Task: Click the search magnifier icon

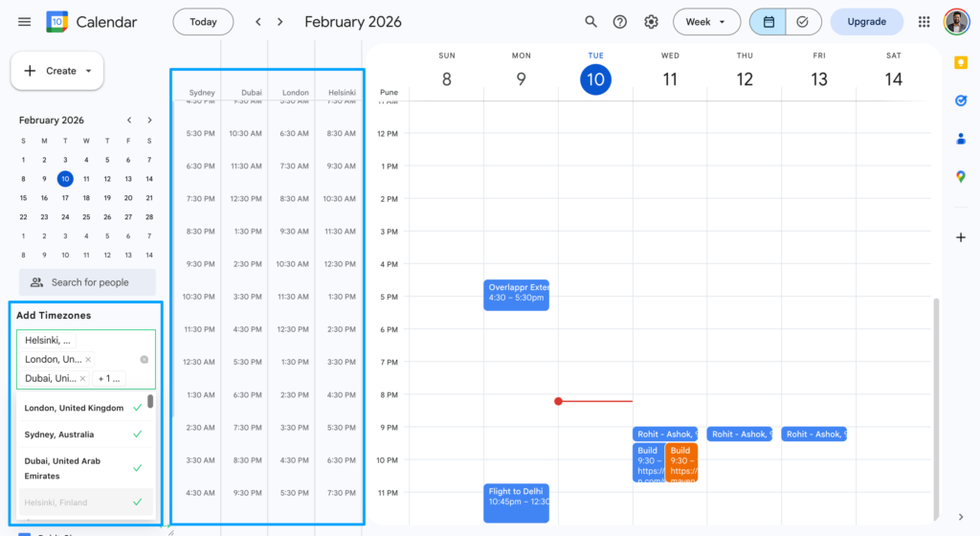Action: pos(590,22)
